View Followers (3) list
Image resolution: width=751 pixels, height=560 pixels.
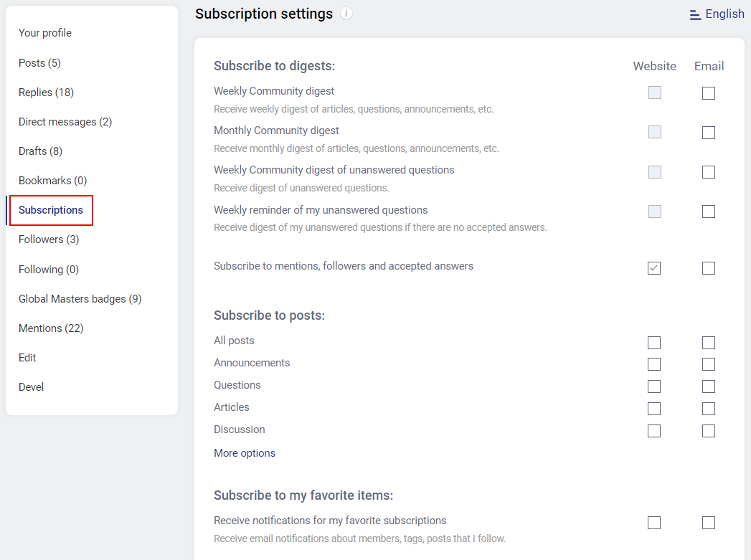pos(49,239)
